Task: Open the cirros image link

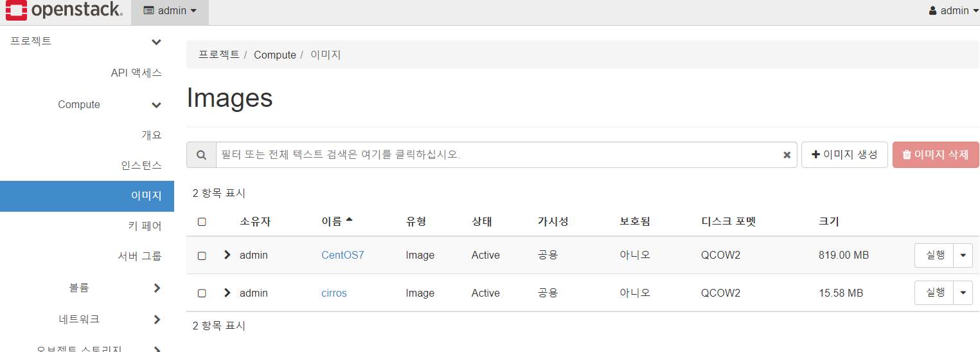Action: pyautogui.click(x=334, y=293)
